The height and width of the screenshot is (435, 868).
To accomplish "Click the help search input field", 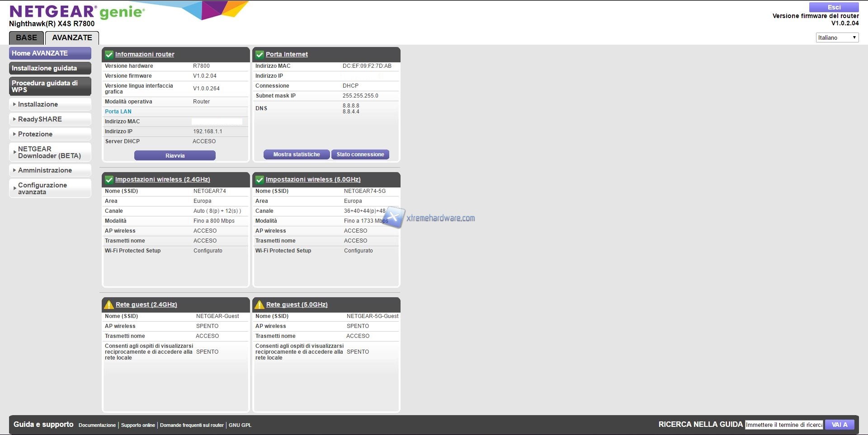I will [783, 425].
